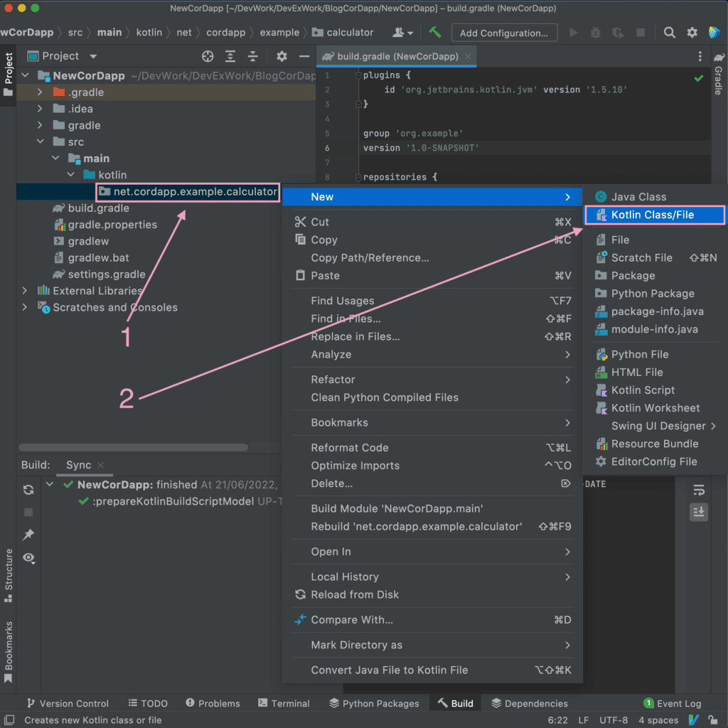Expand External Libraries node
728x728 pixels.
pyautogui.click(x=25, y=291)
